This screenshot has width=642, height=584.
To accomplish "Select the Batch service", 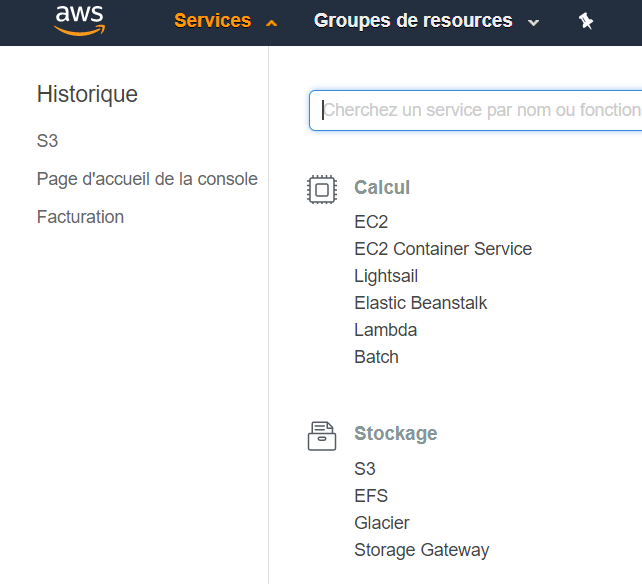I will [x=376, y=357].
